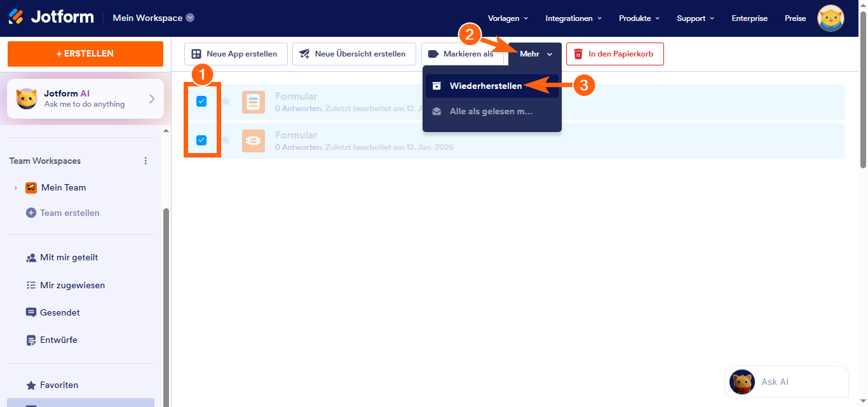
Task: Click the Alle als gelesen envelope icon
Action: pos(437,111)
